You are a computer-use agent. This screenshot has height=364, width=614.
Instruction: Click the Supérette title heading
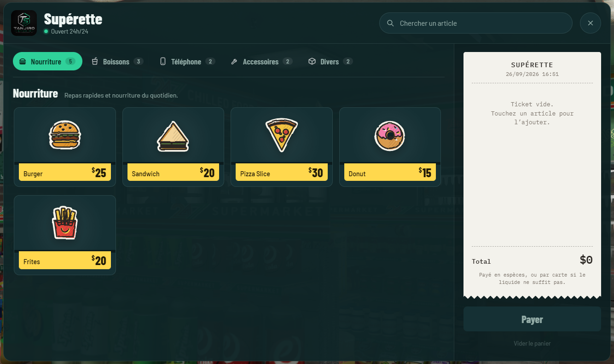tap(73, 19)
